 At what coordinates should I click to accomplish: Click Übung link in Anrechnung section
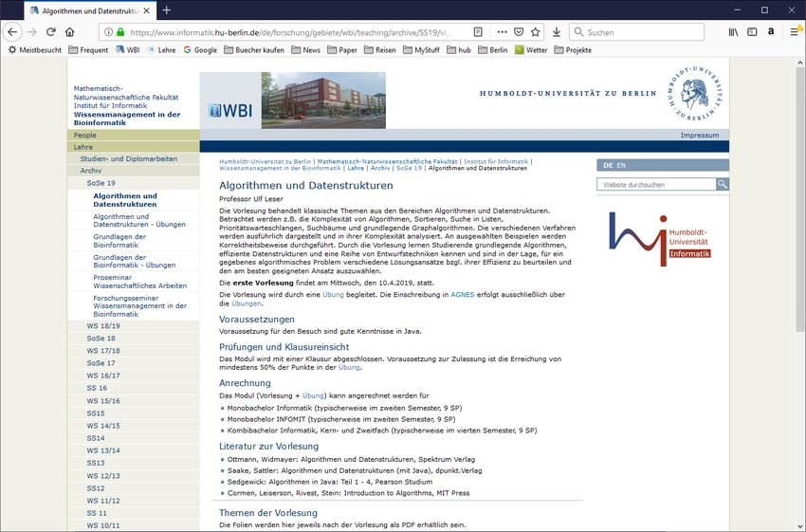click(313, 395)
